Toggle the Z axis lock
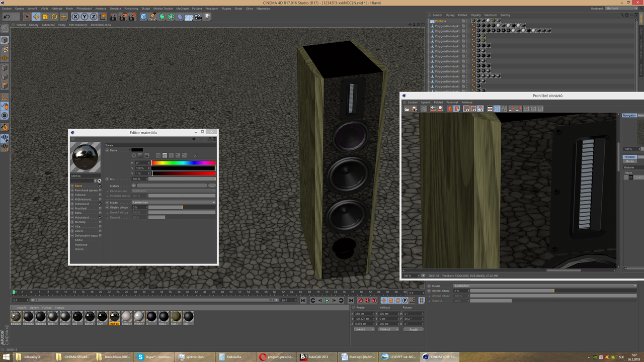The width and height of the screenshot is (644, 362). pyautogui.click(x=94, y=17)
